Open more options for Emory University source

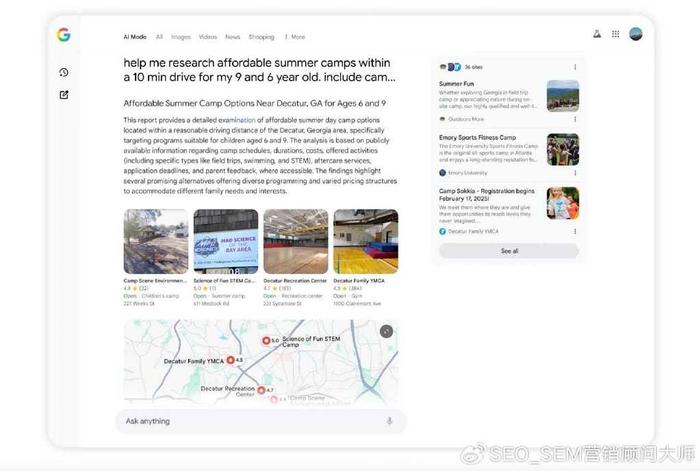575,173
